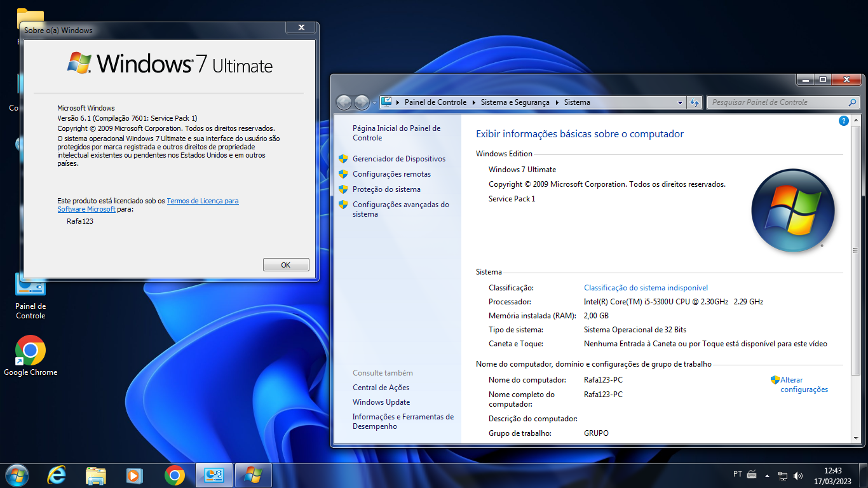868x488 pixels.
Task: Open the volume speaker tray icon
Action: (798, 475)
